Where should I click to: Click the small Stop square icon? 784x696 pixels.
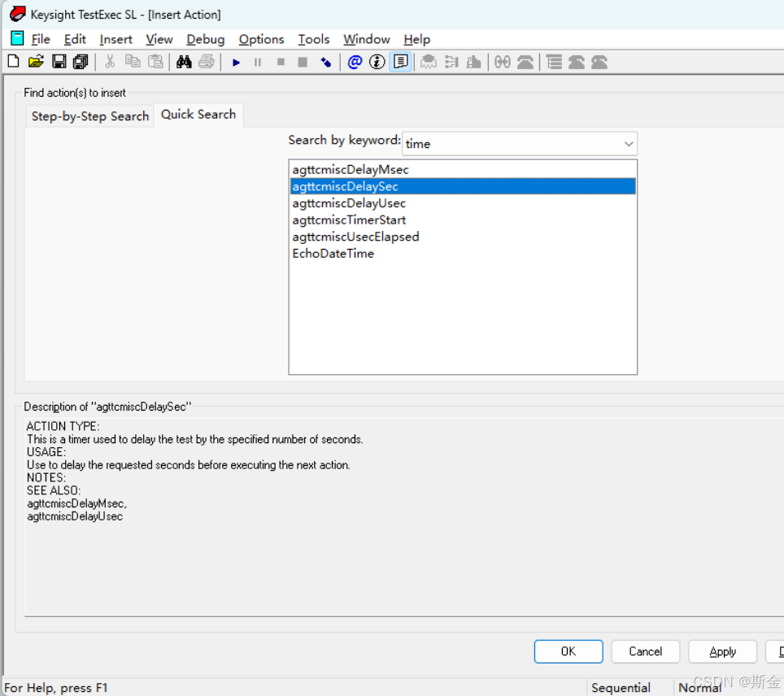pyautogui.click(x=281, y=62)
